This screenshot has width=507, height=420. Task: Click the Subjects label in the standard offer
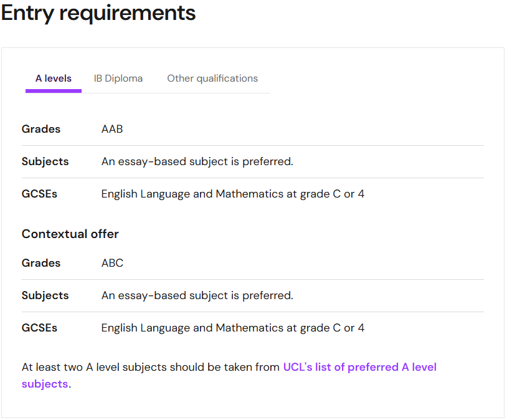[x=45, y=161]
